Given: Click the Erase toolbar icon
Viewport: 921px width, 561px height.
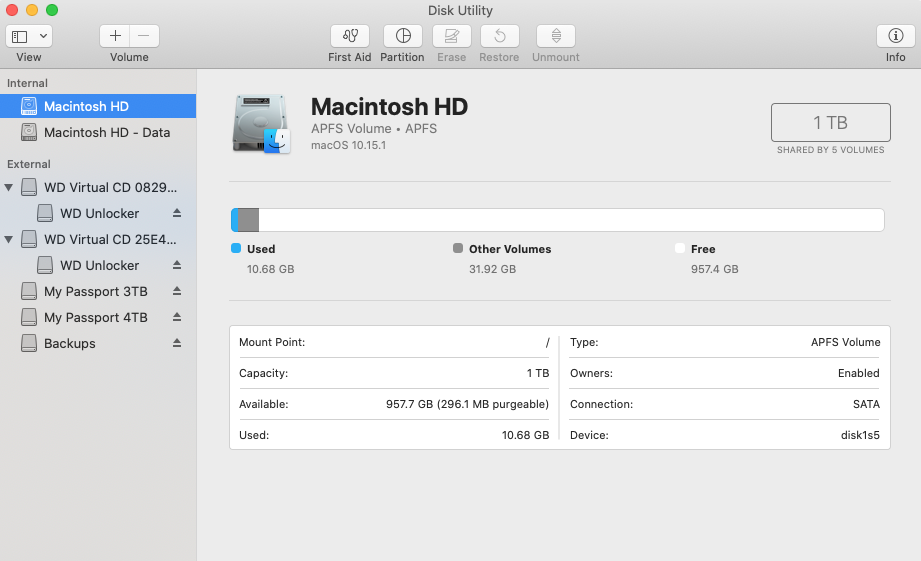Looking at the screenshot, I should 452,36.
